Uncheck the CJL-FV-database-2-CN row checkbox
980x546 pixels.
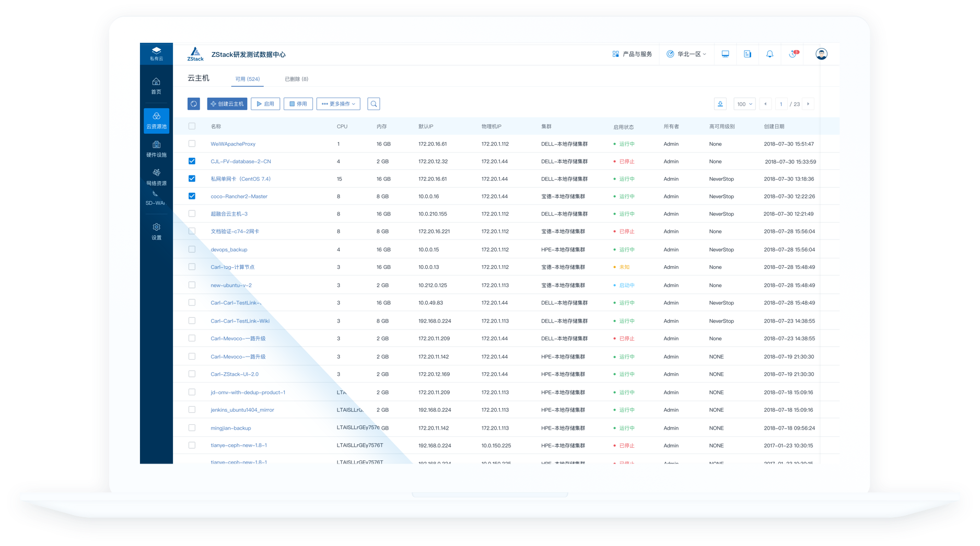pos(192,161)
